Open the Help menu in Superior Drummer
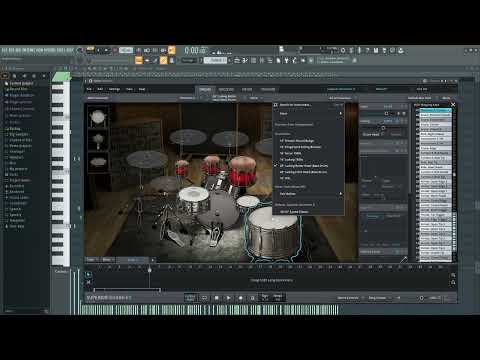The image size is (480, 360). 142,89
